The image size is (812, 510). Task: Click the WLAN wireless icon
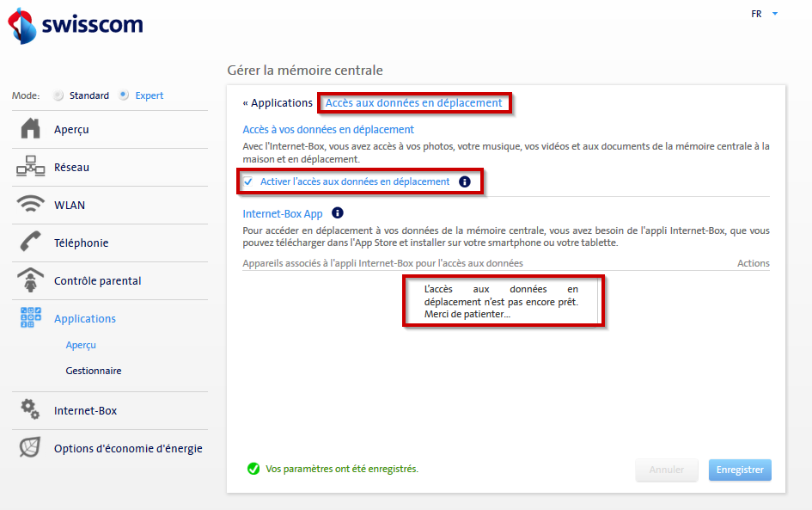pyautogui.click(x=31, y=204)
